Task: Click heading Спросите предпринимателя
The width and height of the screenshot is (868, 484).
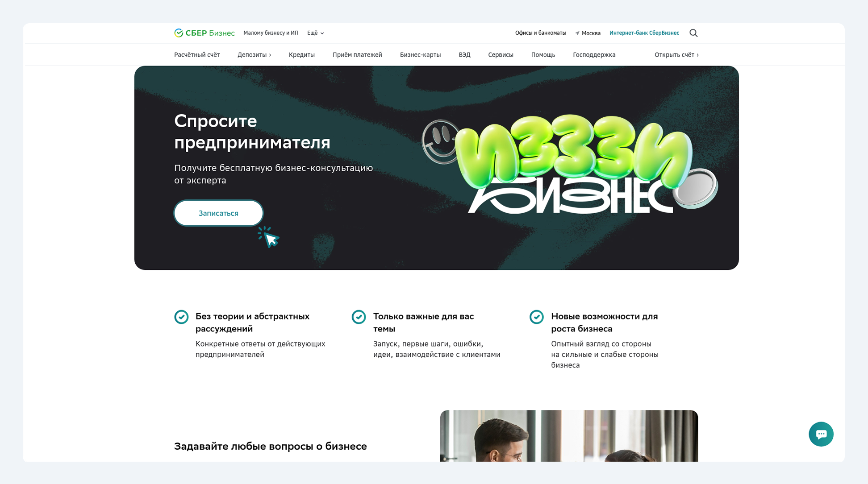Action: 252,132
